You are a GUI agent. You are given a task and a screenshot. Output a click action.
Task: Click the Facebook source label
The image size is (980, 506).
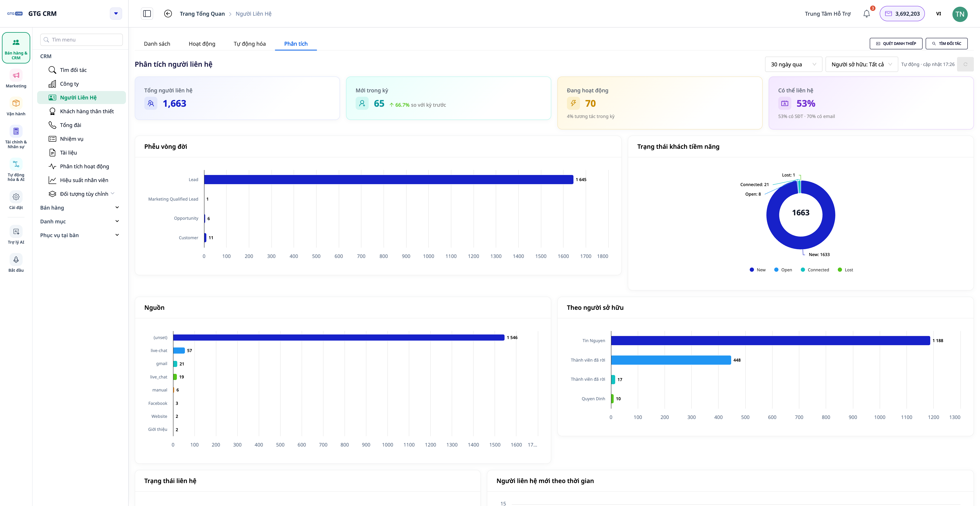[x=158, y=403]
